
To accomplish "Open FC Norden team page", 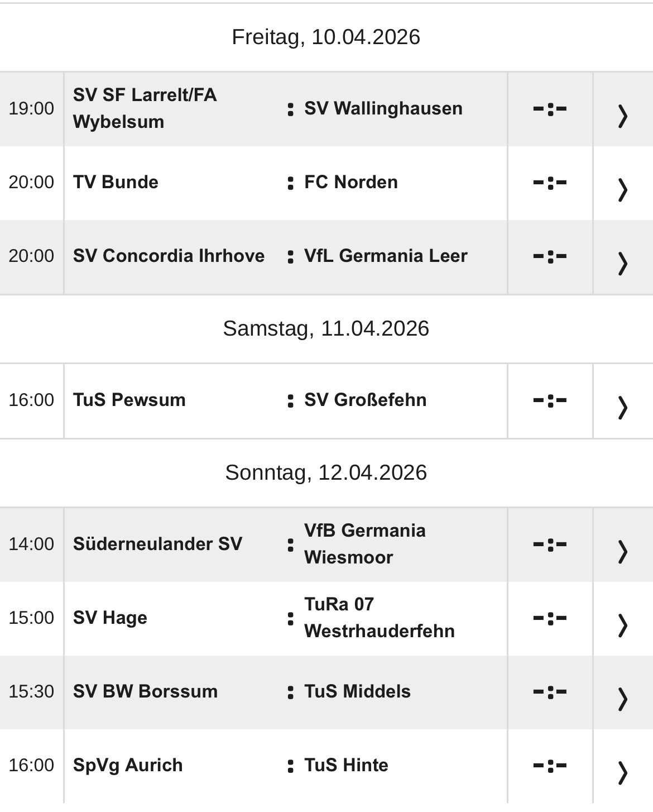I will click(351, 182).
